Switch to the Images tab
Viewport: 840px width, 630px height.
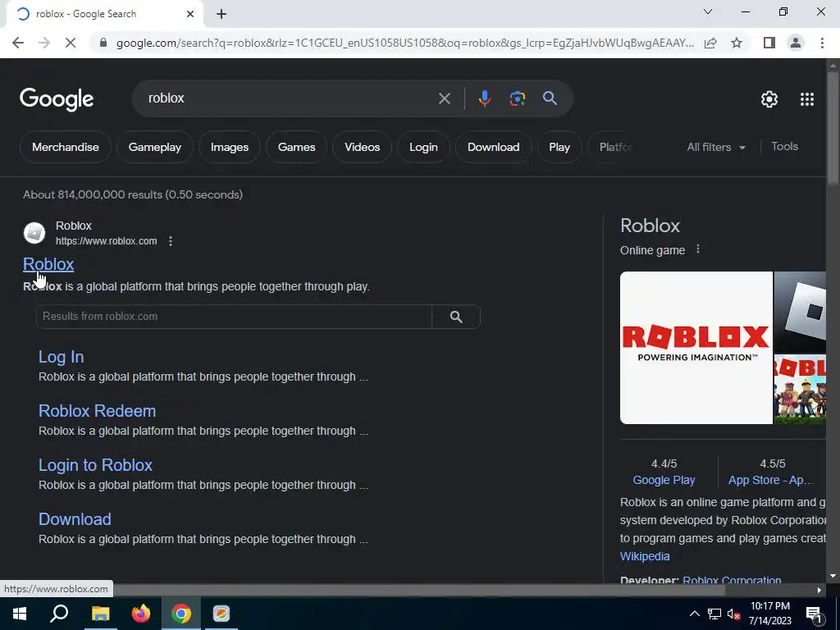(x=230, y=147)
